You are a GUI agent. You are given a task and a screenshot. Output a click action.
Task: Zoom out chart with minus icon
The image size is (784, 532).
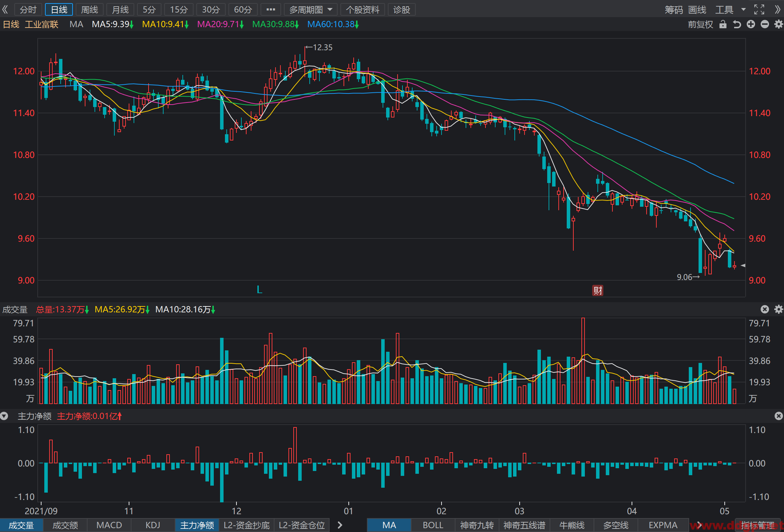[x=765, y=24]
